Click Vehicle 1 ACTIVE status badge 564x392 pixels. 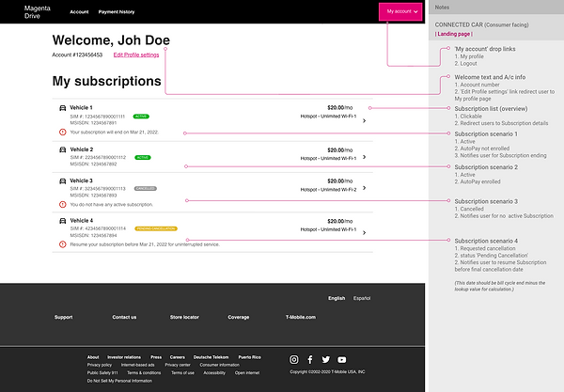[x=141, y=117]
